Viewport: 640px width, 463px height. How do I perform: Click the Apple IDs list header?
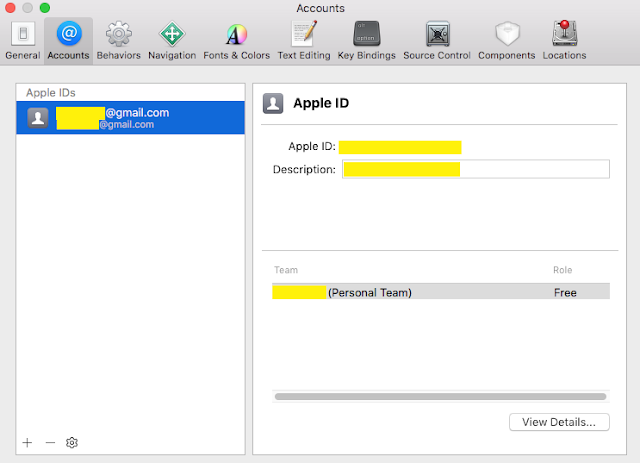(x=51, y=93)
